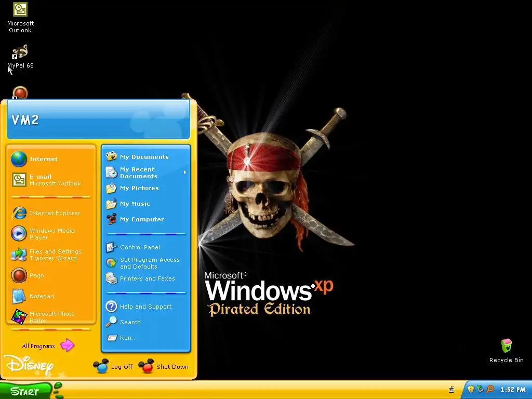Click the green Start button
The image size is (532, 399).
tap(26, 391)
